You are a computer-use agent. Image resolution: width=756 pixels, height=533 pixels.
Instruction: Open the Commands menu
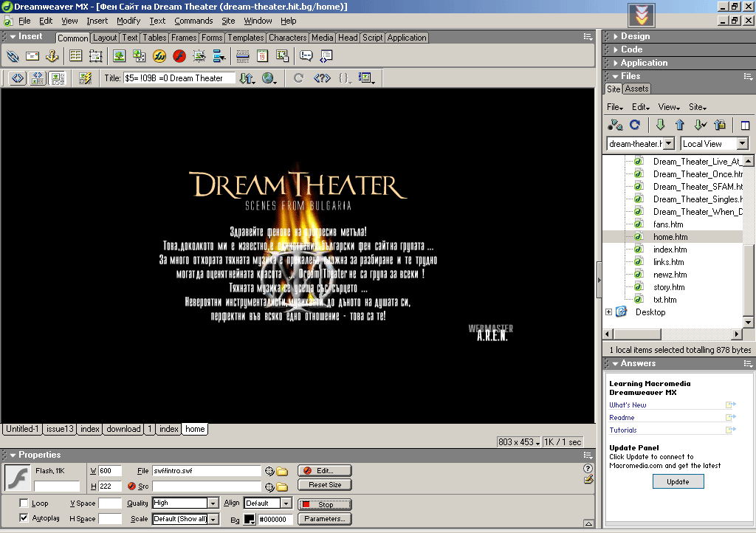coord(193,21)
